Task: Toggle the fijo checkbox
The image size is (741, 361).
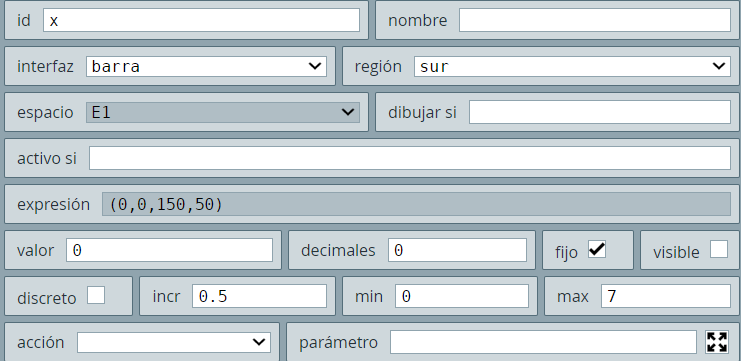Action: (x=597, y=249)
